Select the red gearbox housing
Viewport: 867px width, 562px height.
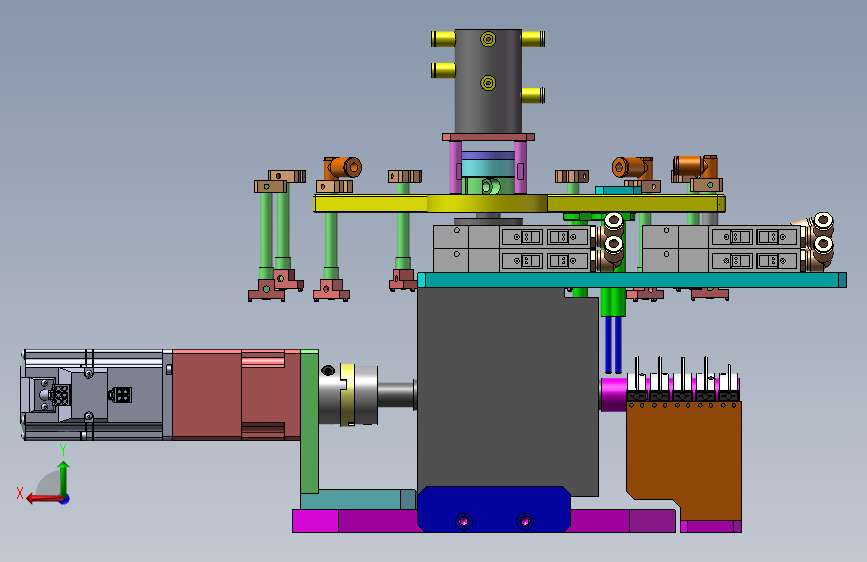point(236,395)
